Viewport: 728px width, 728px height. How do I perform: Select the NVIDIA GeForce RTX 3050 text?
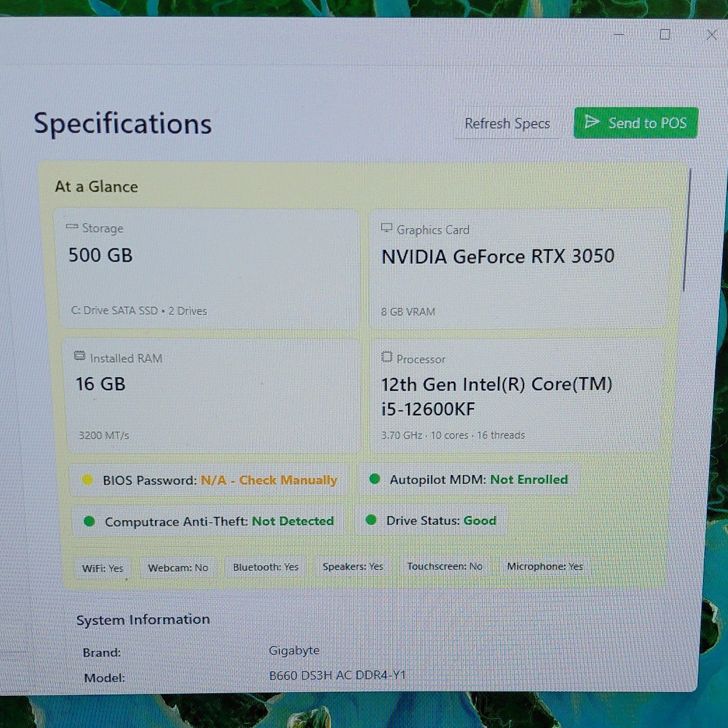498,256
